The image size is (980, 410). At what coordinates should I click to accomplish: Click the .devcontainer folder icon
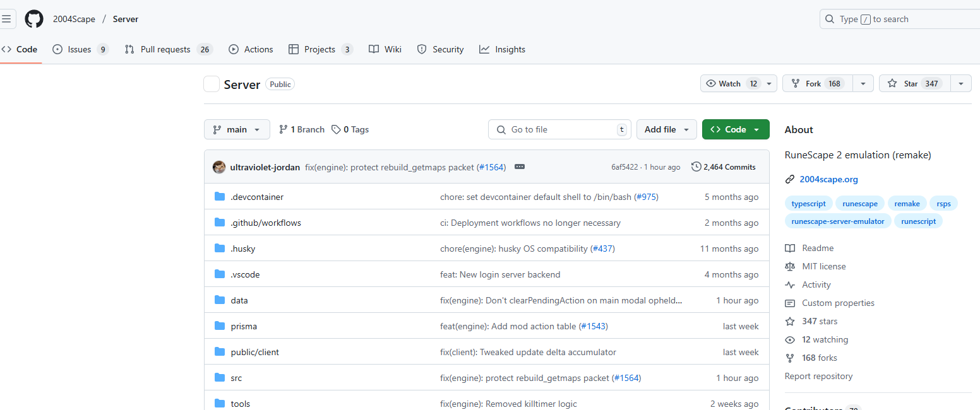[x=220, y=197]
